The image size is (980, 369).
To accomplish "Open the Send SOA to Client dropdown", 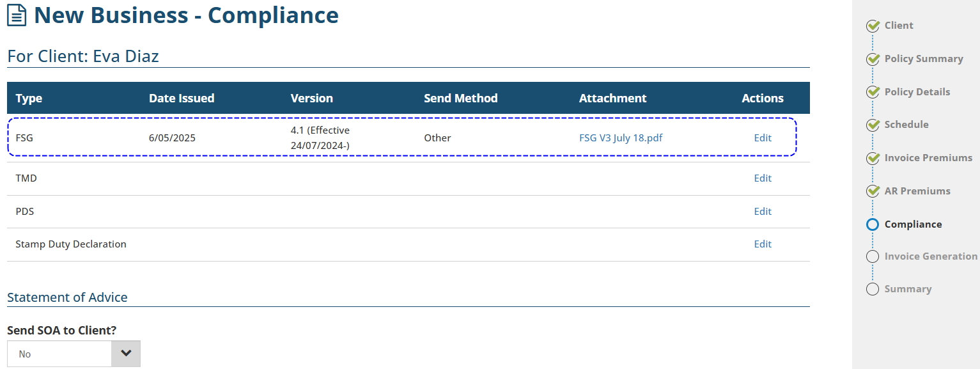I will click(74, 354).
